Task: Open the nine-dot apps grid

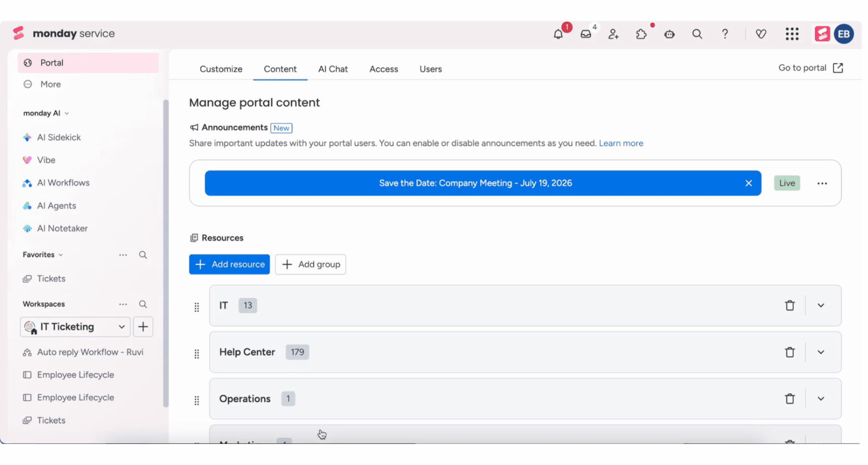Action: coord(792,34)
